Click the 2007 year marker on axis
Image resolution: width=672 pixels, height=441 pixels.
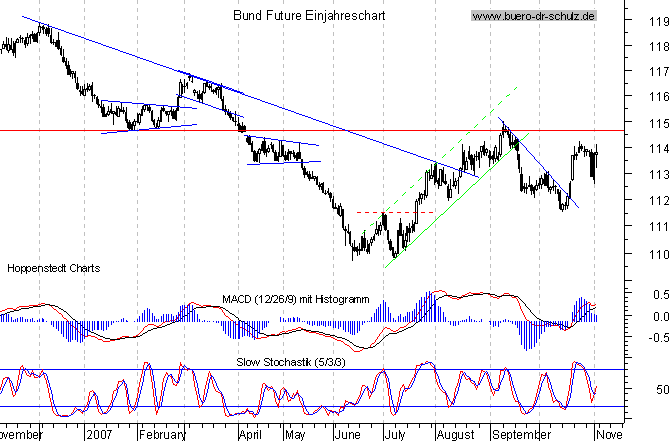pyautogui.click(x=100, y=435)
